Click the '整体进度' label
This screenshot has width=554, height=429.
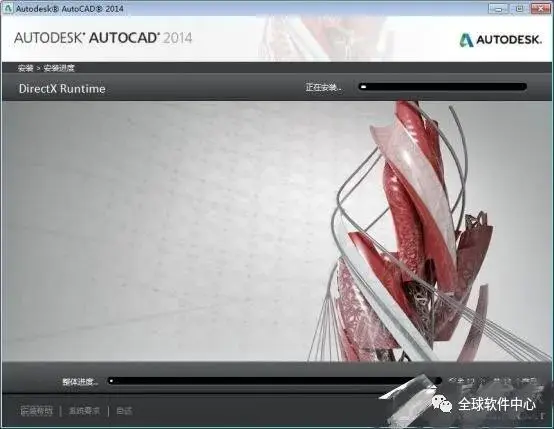pyautogui.click(x=80, y=381)
